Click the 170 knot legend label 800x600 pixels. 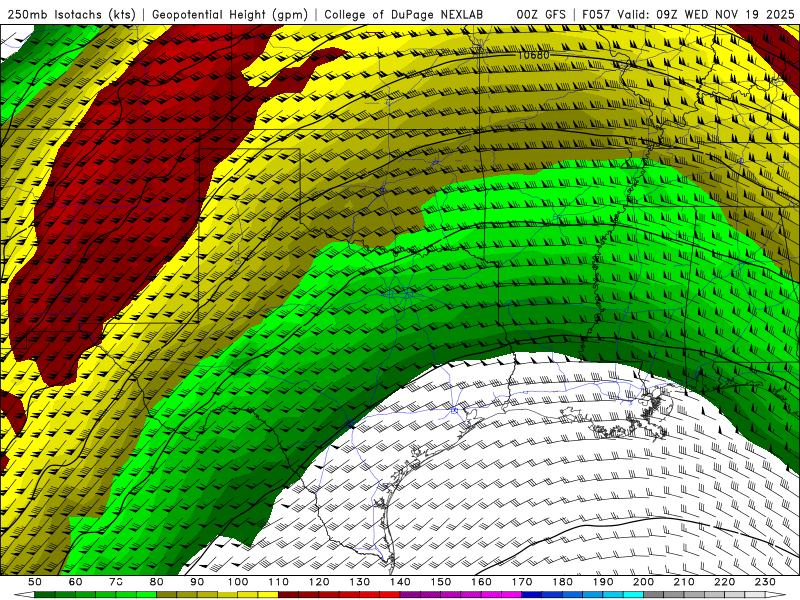[x=522, y=582]
